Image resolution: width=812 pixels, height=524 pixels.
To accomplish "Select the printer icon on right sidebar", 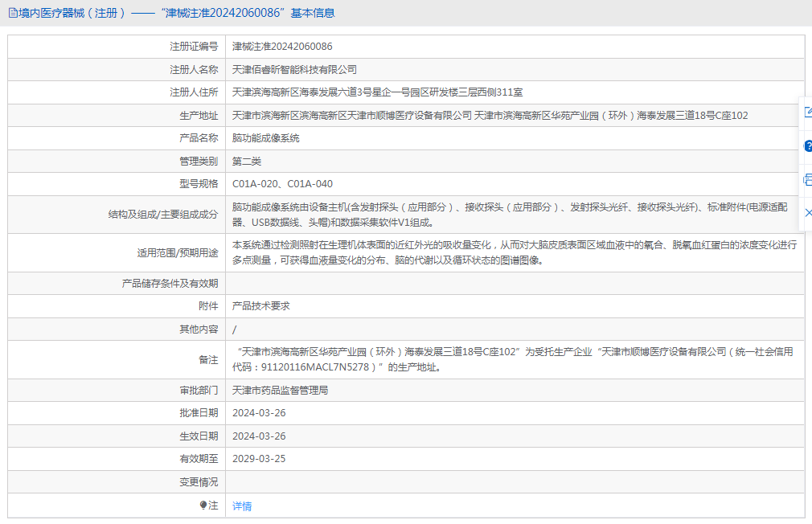I will tap(808, 180).
